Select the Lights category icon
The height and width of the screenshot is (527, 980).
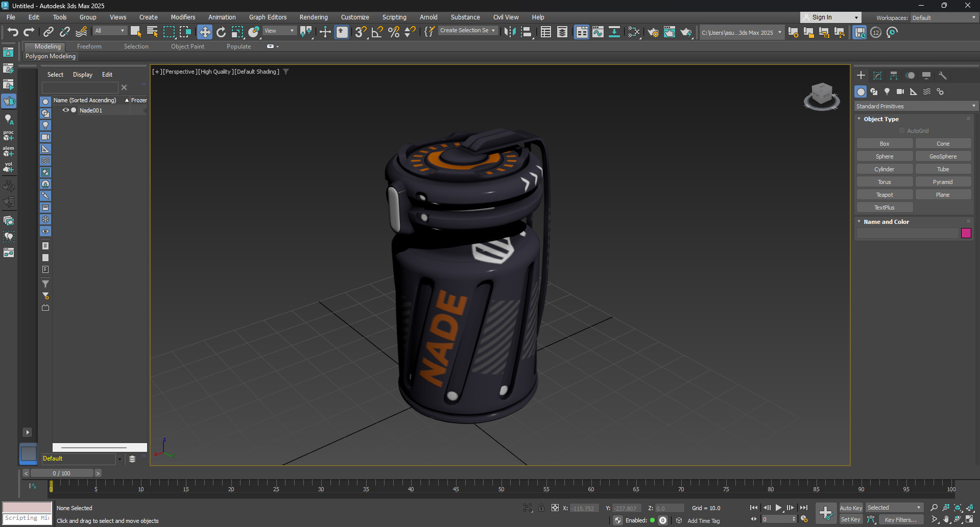point(887,91)
